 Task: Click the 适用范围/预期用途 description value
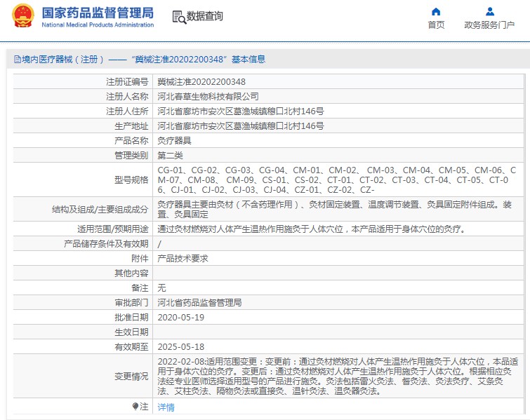[x=312, y=229]
